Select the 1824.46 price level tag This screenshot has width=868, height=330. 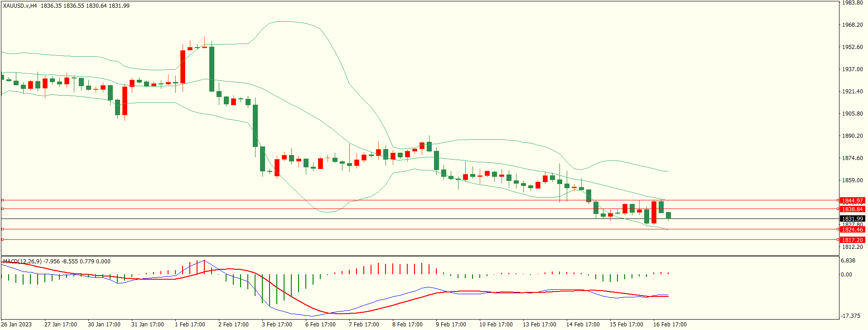coord(852,229)
